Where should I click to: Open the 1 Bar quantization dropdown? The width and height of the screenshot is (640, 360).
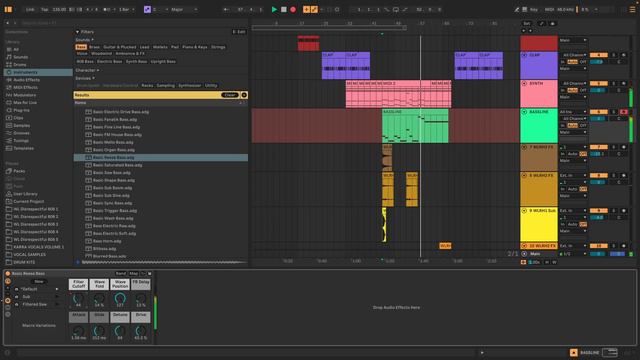click(127, 9)
